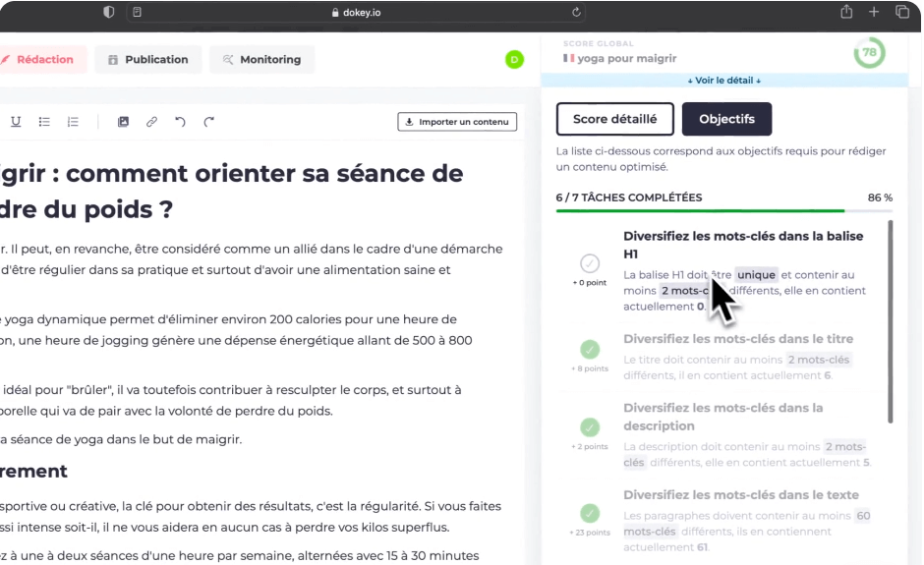Image resolution: width=924 pixels, height=565 pixels.
Task: Open the Safari share menu
Action: click(x=846, y=11)
